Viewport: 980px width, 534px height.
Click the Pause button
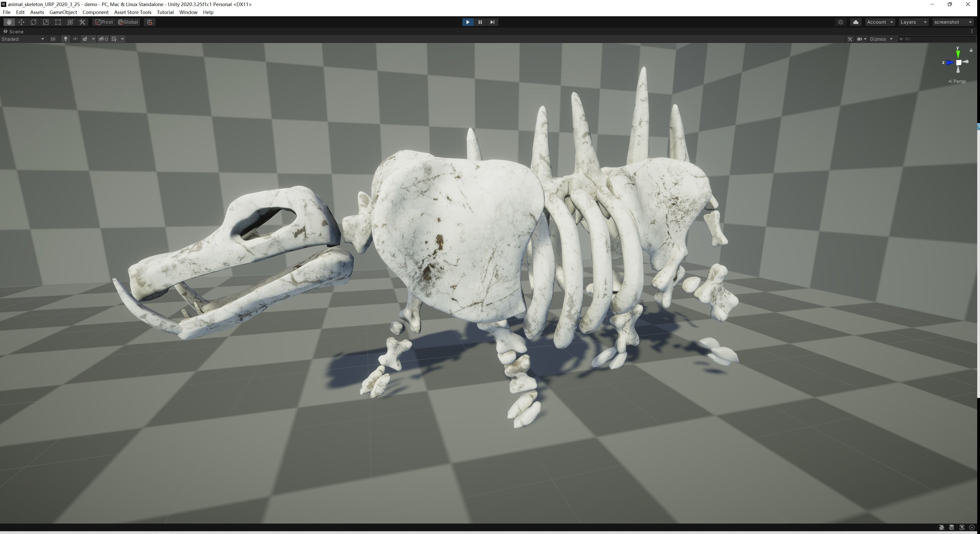coord(480,22)
